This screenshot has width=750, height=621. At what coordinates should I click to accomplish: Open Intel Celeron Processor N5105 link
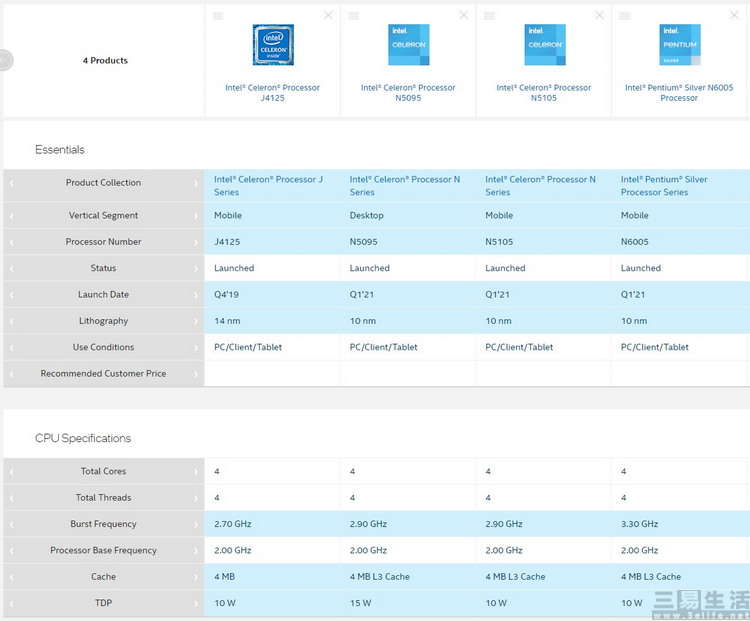[x=543, y=93]
